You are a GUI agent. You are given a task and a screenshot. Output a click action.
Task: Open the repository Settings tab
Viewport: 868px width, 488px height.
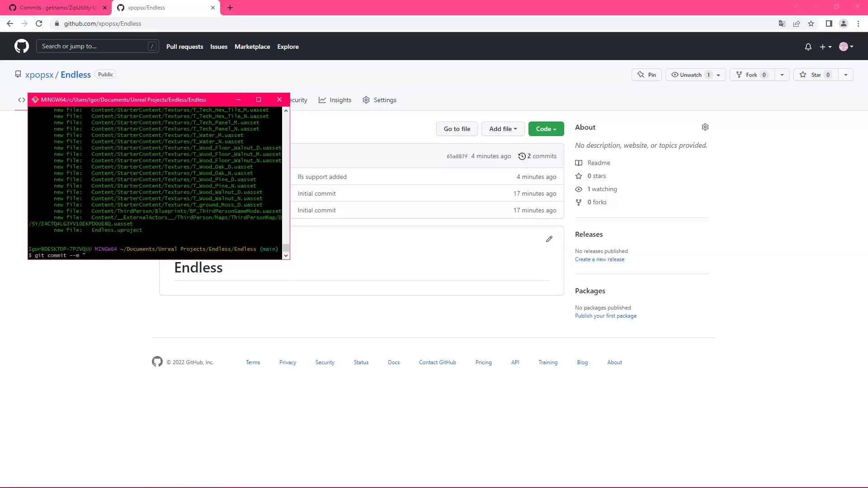[379, 100]
